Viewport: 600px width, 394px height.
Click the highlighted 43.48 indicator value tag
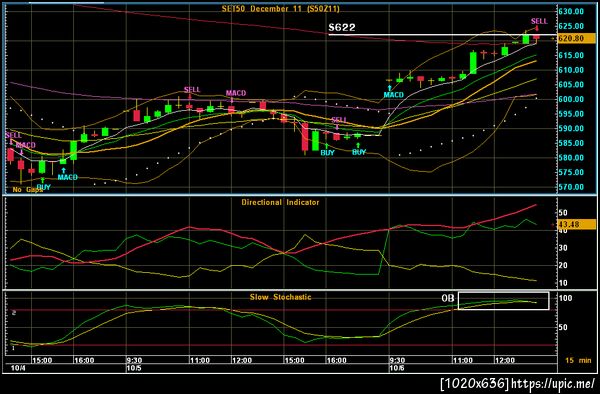click(x=577, y=225)
